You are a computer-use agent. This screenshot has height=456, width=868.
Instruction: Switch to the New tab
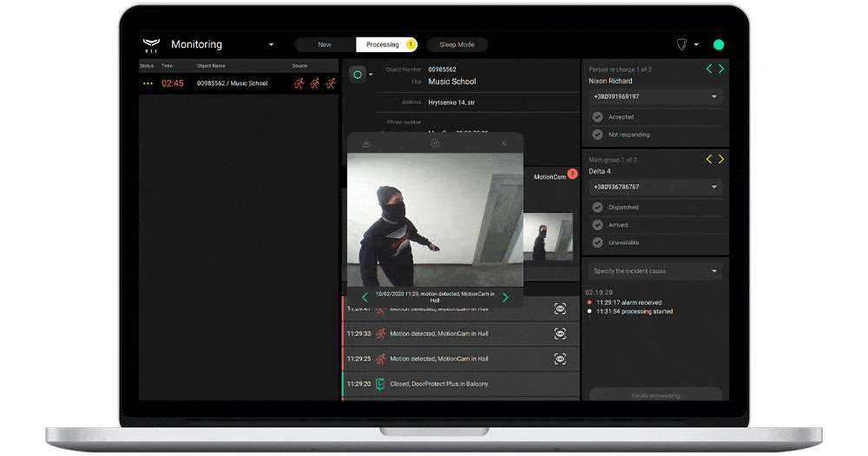click(325, 44)
